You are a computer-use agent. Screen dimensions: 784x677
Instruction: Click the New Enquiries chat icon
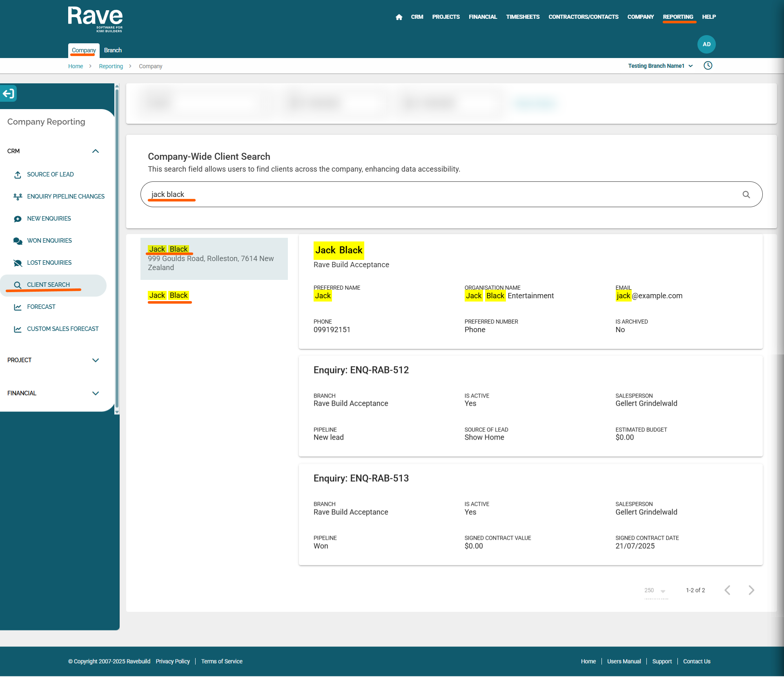[18, 219]
